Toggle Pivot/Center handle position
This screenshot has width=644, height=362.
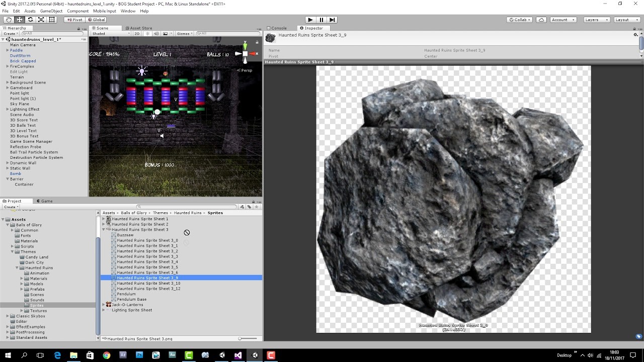(x=74, y=20)
